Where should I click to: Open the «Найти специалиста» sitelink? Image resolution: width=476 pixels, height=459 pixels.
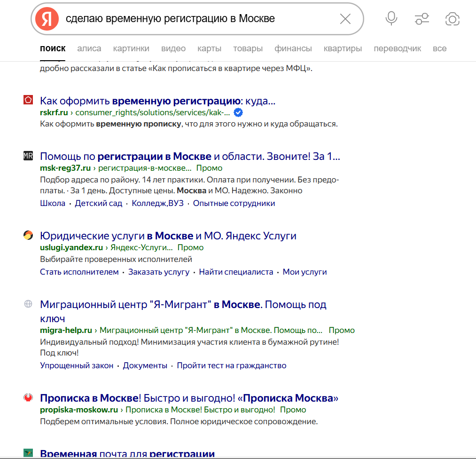[236, 272]
